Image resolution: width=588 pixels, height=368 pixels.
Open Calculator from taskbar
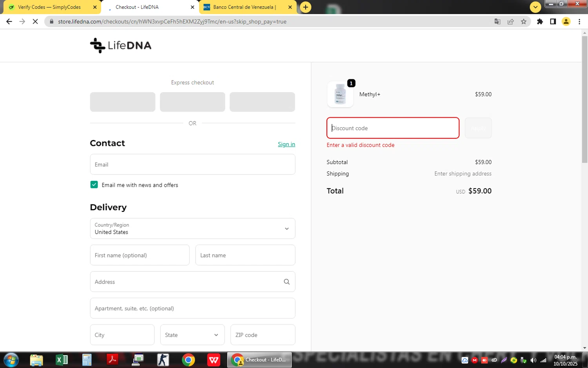tap(87, 360)
